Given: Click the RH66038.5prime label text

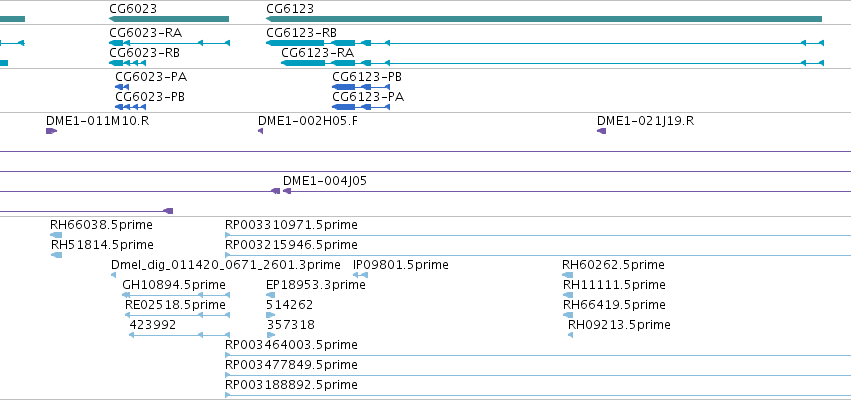Looking at the screenshot, I should [x=101, y=225].
